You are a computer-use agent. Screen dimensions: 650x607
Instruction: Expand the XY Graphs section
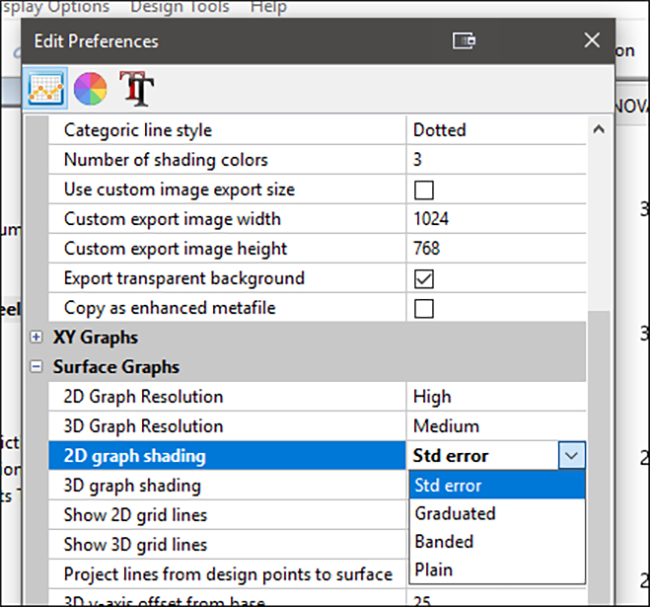(x=37, y=338)
